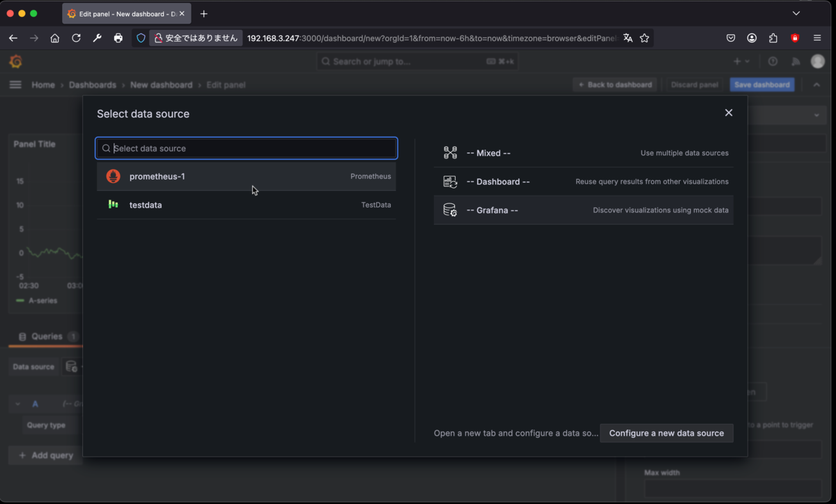Image resolution: width=836 pixels, height=504 pixels.
Task: Collapse query A row chevron
Action: [18, 404]
